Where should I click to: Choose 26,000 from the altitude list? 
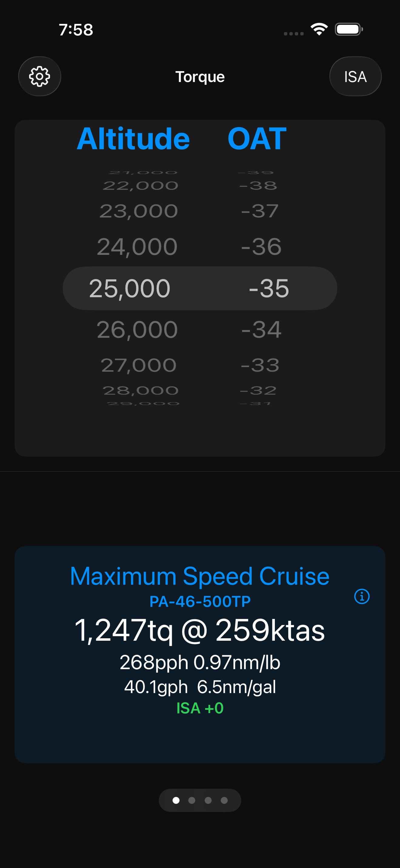pyautogui.click(x=136, y=330)
